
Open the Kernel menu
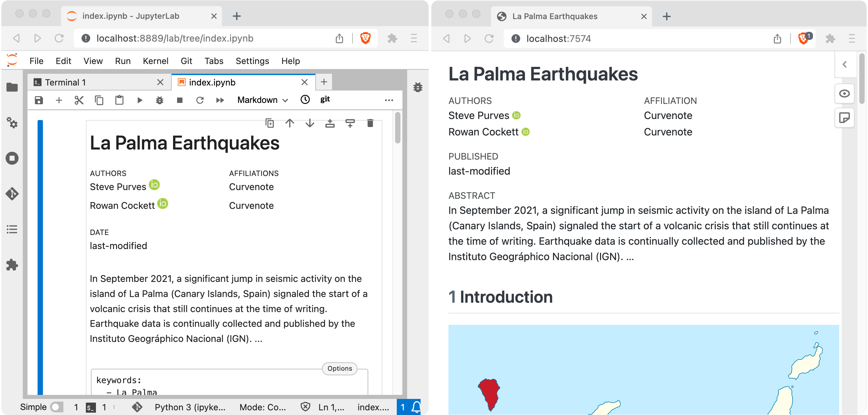click(x=155, y=61)
